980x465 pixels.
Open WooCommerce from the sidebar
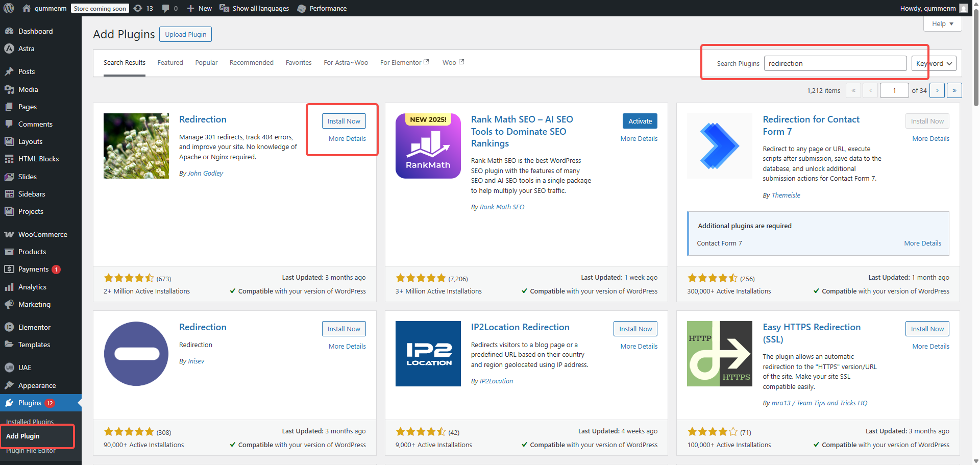42,234
